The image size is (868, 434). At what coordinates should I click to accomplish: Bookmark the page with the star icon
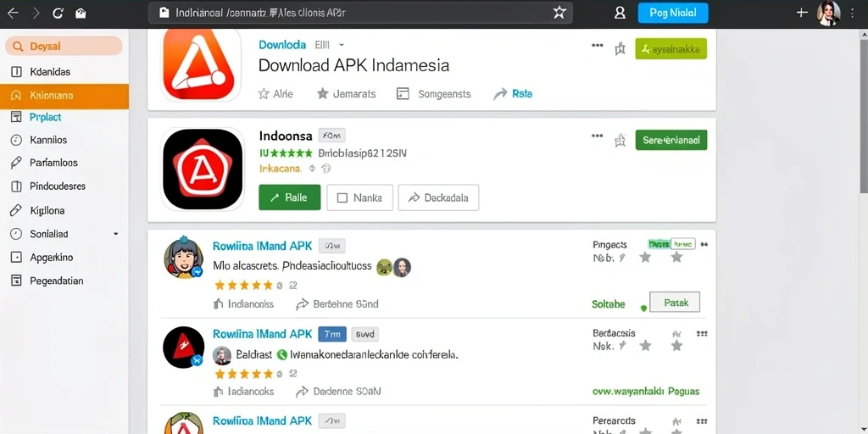click(559, 12)
